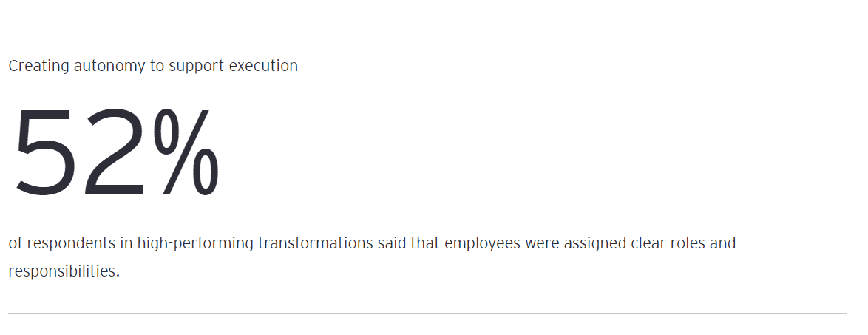Click the word "of" starting the description
The image size is (868, 335).
[x=15, y=243]
